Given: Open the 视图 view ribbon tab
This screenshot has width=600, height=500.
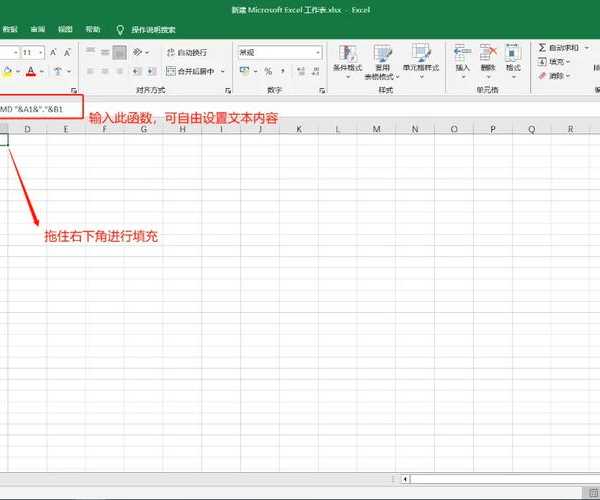Looking at the screenshot, I should click(x=65, y=30).
